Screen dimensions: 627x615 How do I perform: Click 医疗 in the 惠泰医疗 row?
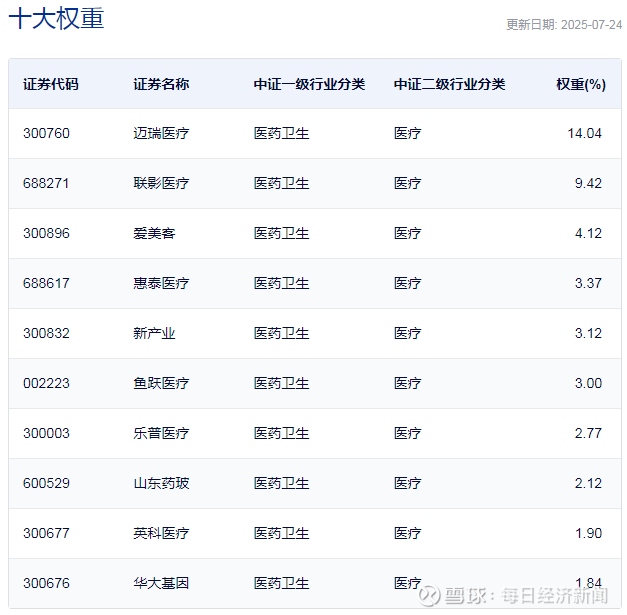pyautogui.click(x=407, y=283)
